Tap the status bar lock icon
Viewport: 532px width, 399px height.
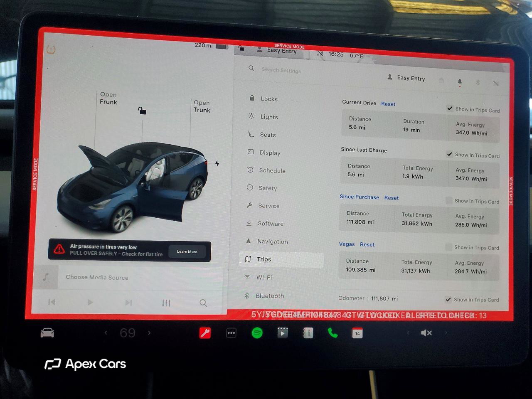tap(241, 48)
